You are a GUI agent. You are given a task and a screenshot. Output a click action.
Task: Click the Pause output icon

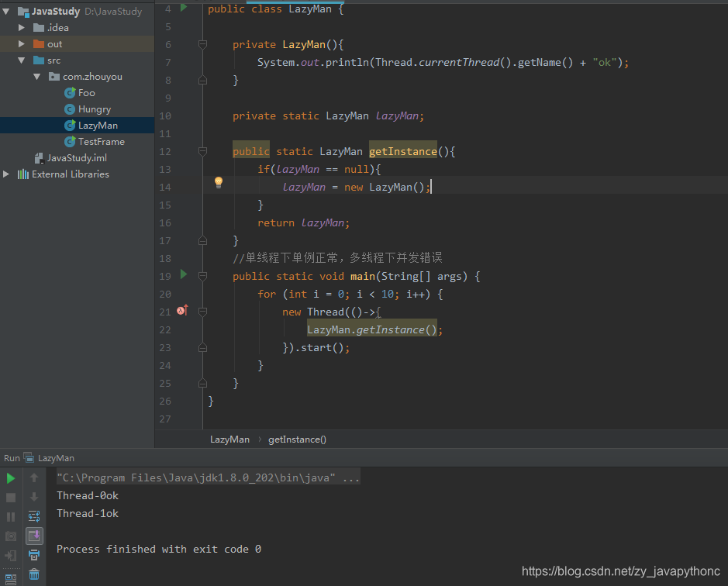11,517
